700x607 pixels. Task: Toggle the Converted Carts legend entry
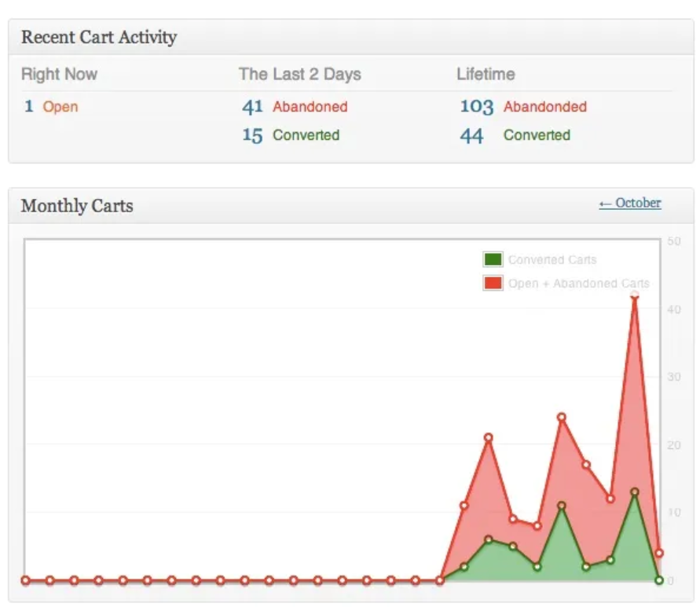point(545,259)
